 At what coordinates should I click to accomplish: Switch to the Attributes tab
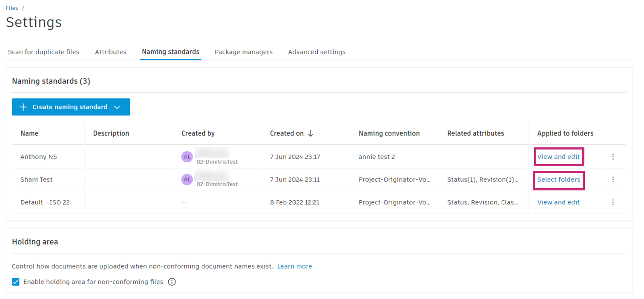point(111,52)
